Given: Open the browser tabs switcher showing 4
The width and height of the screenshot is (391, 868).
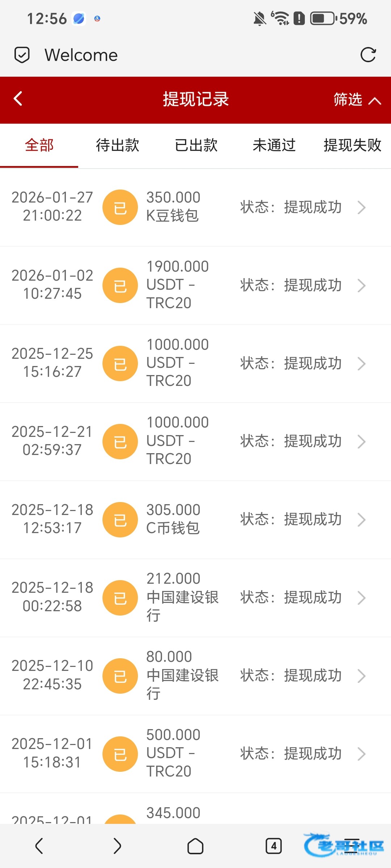Looking at the screenshot, I should [x=273, y=846].
